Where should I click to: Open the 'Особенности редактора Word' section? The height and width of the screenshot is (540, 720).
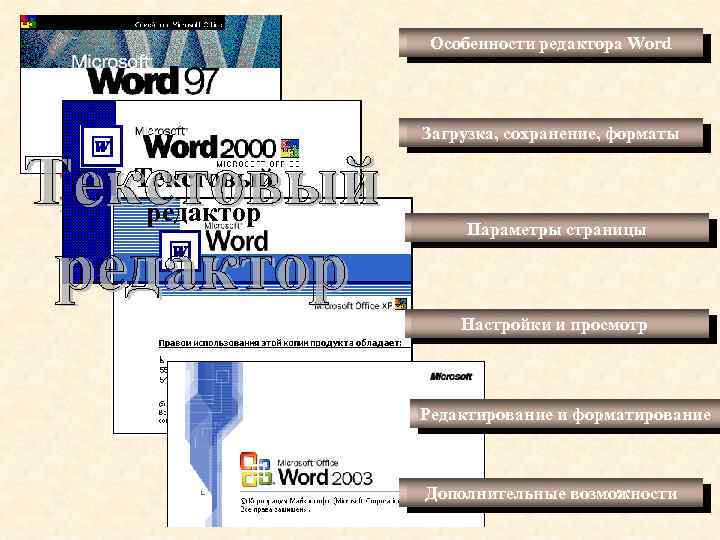(551, 44)
